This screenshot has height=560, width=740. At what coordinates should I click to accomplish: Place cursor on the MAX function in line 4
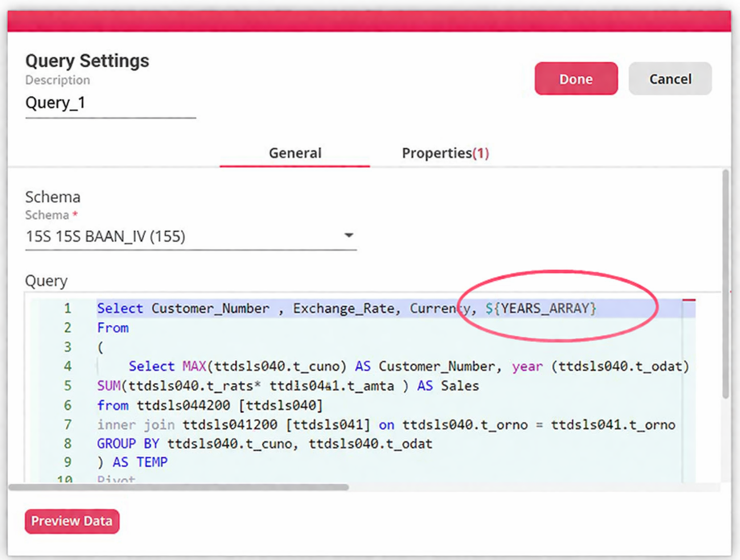point(194,366)
